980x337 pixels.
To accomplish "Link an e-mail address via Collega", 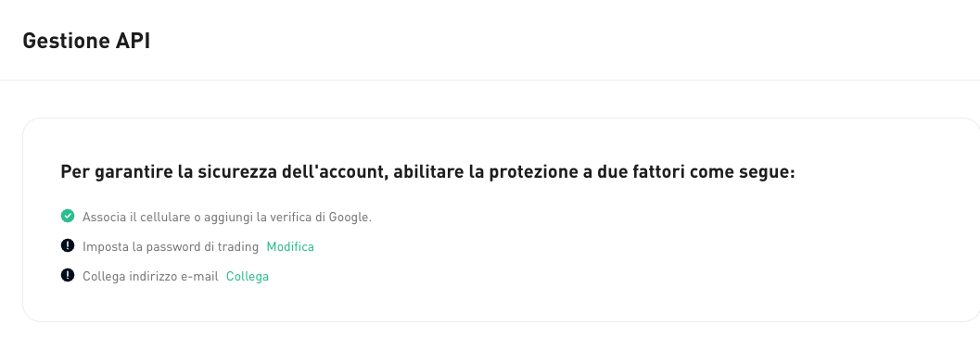I will click(248, 276).
